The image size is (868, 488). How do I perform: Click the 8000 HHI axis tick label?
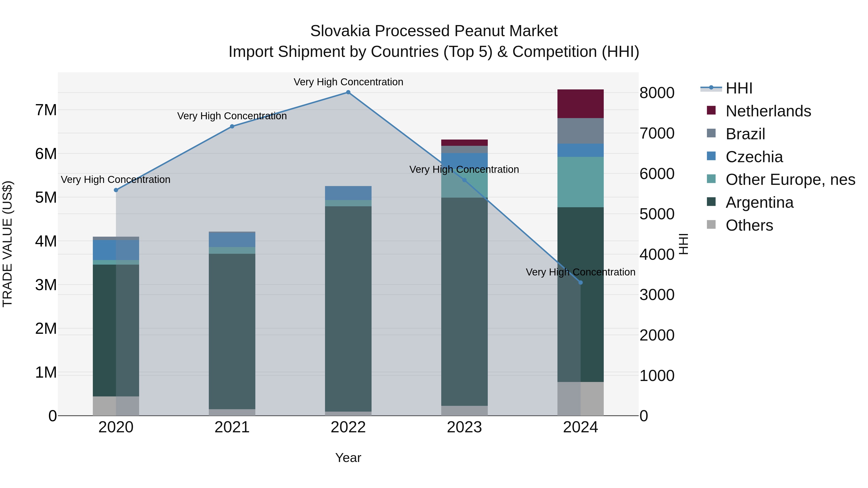pos(657,93)
